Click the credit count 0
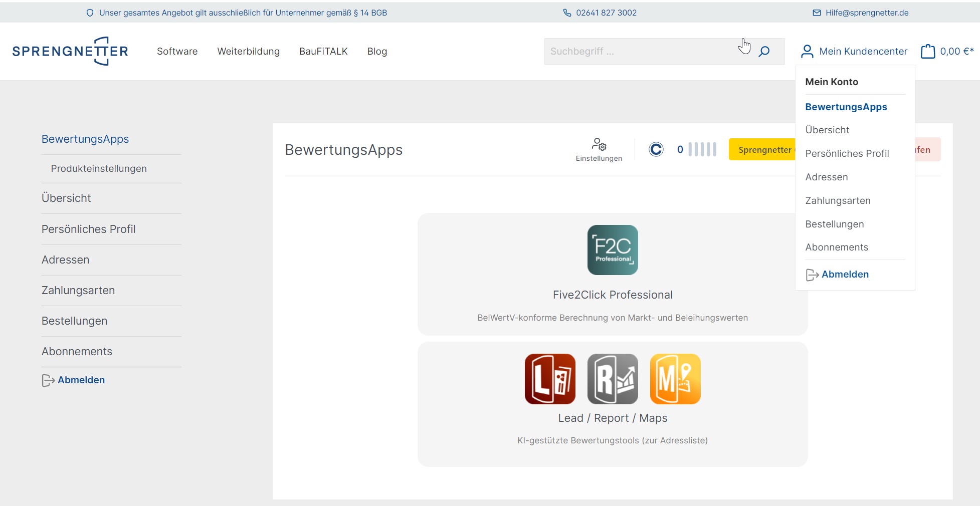The image size is (980, 506). pos(680,149)
